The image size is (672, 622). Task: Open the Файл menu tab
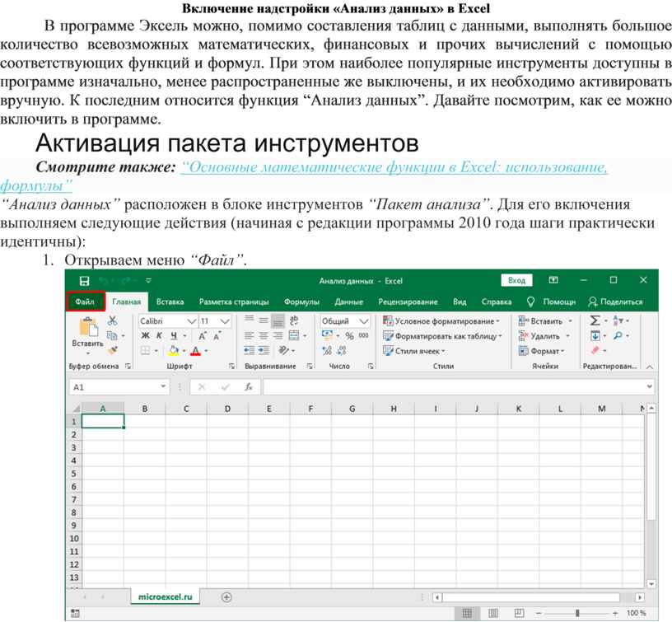(x=85, y=302)
